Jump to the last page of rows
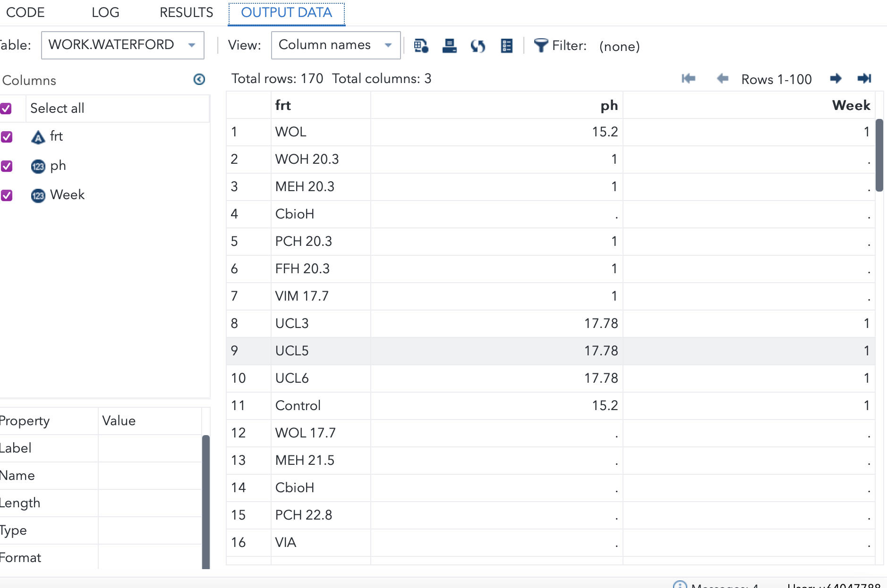Screen dimensions: 887x588 pyautogui.click(x=865, y=79)
